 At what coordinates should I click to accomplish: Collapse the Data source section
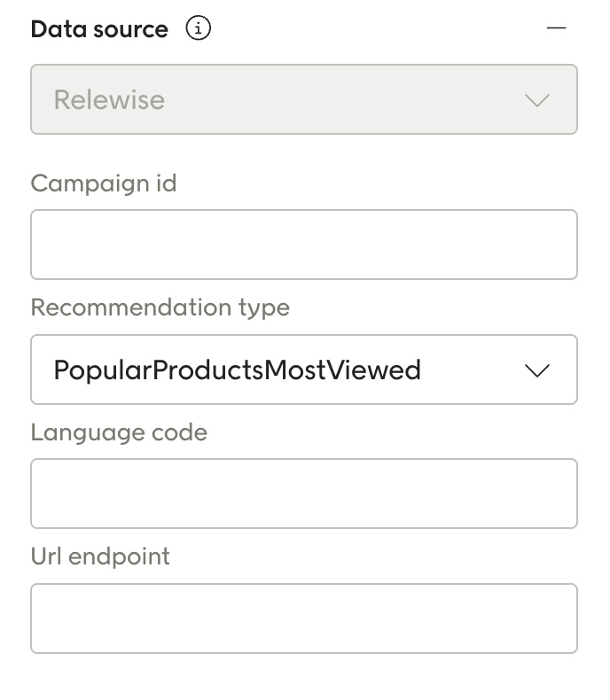(556, 29)
